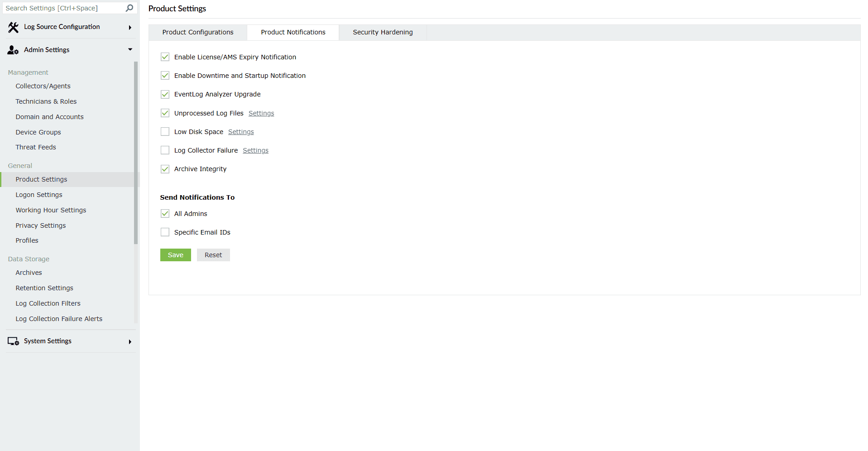The width and height of the screenshot is (868, 451).
Task: Click the Save button
Action: (175, 254)
